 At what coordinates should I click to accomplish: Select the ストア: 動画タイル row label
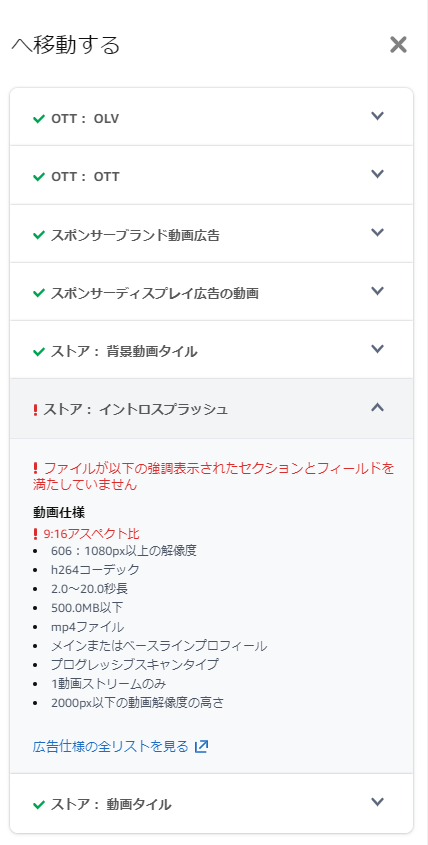coord(111,805)
